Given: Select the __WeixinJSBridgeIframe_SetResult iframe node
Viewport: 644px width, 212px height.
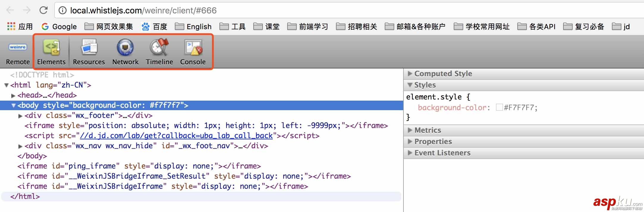Looking at the screenshot, I should [184, 176].
